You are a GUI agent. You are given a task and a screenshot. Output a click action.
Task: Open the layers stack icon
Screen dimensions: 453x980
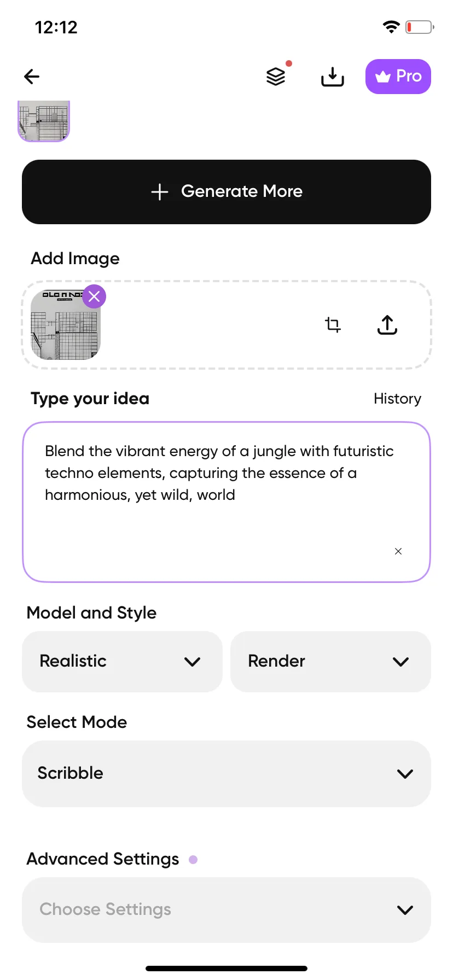pyautogui.click(x=276, y=77)
